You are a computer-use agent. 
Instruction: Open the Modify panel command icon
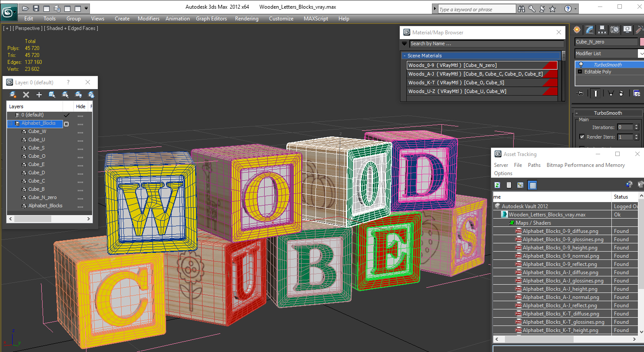click(589, 30)
